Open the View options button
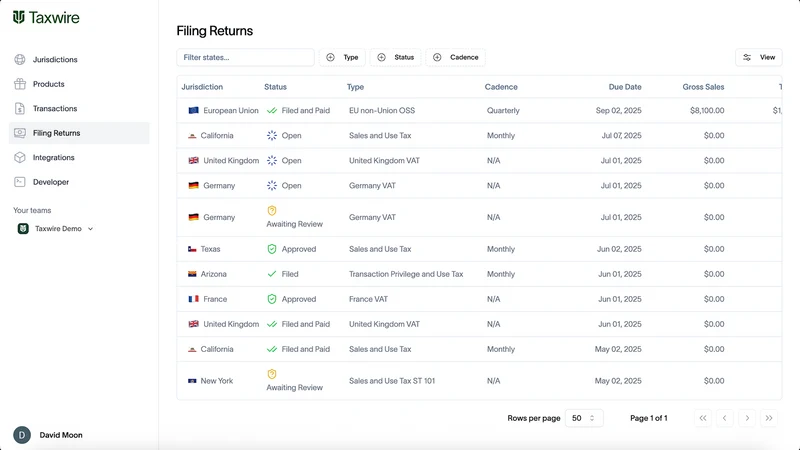Image resolution: width=800 pixels, height=450 pixels. [759, 57]
